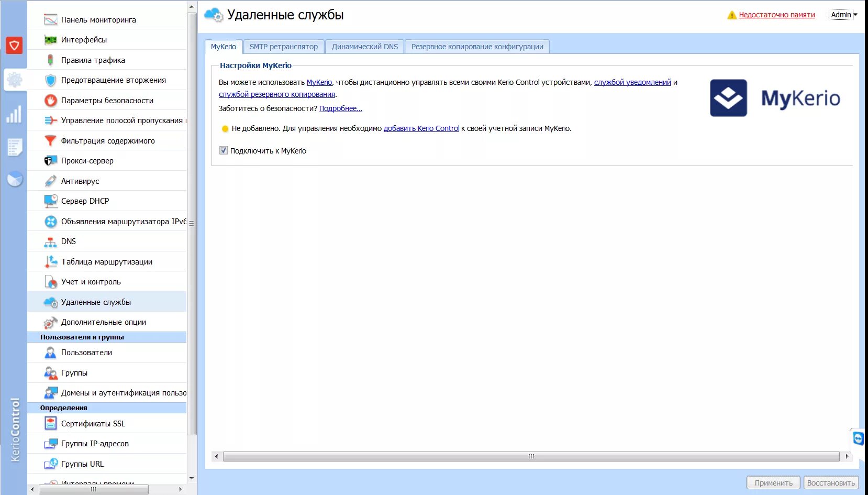Image resolution: width=868 pixels, height=495 pixels.
Task: Click the Прокси-сервер icon
Action: coord(50,161)
